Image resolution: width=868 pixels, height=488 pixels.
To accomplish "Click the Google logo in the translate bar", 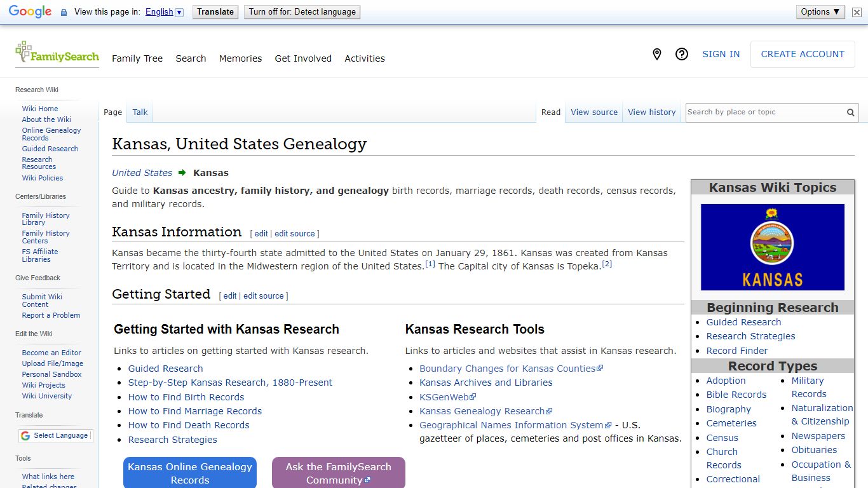I will click(30, 12).
